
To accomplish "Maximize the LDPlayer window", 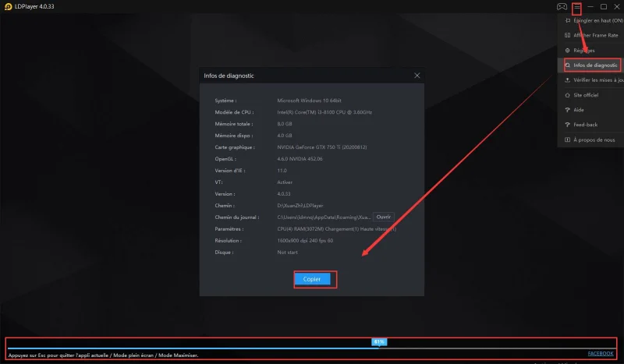I will click(603, 7).
